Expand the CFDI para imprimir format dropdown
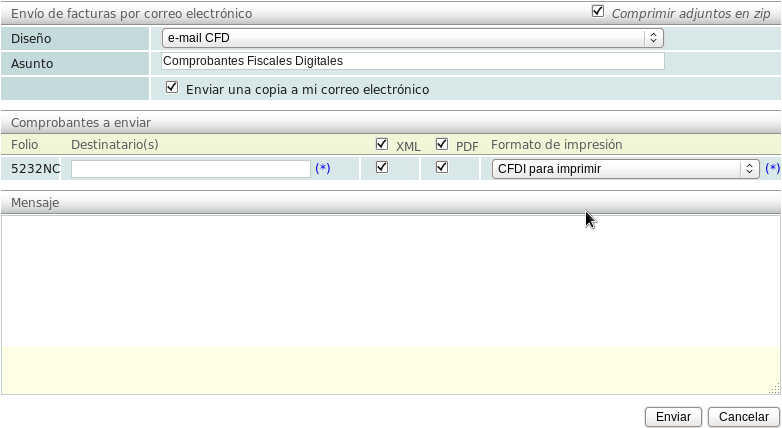 click(x=625, y=169)
